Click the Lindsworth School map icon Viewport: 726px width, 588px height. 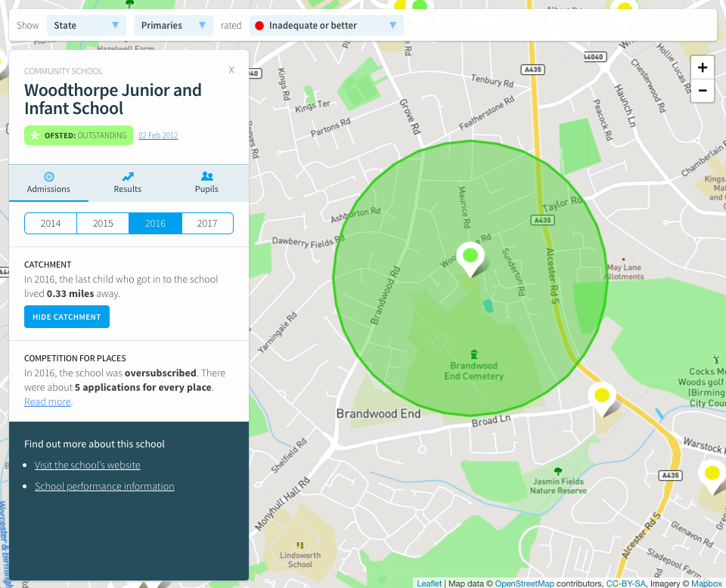click(x=300, y=546)
